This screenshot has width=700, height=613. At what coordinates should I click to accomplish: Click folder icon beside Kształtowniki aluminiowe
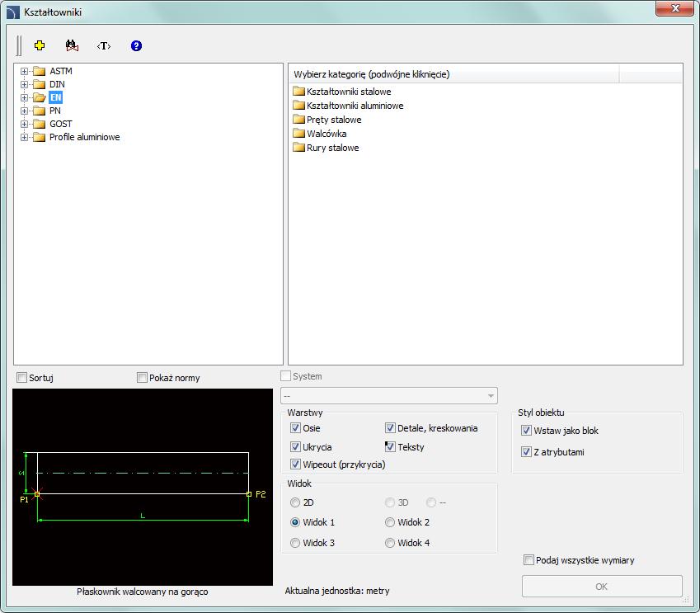(298, 106)
